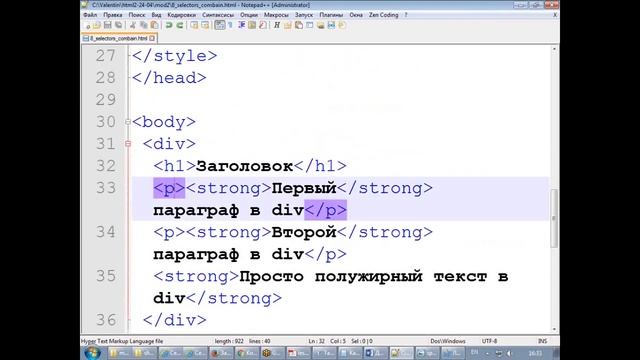Close the document with the menu-bar X

click(x=555, y=15)
